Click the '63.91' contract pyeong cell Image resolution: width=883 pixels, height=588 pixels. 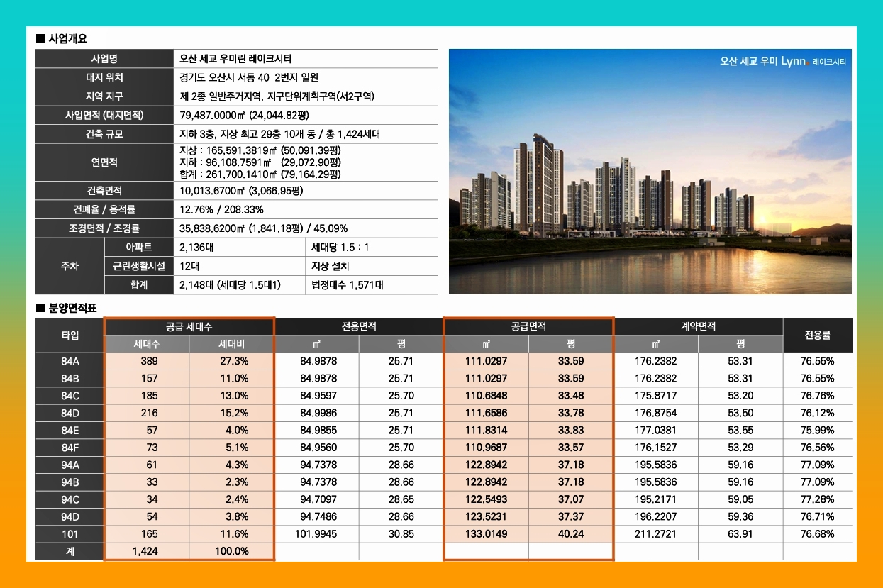pyautogui.click(x=740, y=534)
